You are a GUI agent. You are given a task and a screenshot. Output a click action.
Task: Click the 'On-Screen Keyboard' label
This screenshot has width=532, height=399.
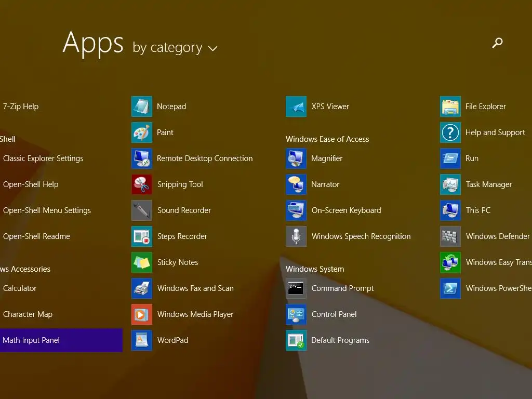click(346, 210)
